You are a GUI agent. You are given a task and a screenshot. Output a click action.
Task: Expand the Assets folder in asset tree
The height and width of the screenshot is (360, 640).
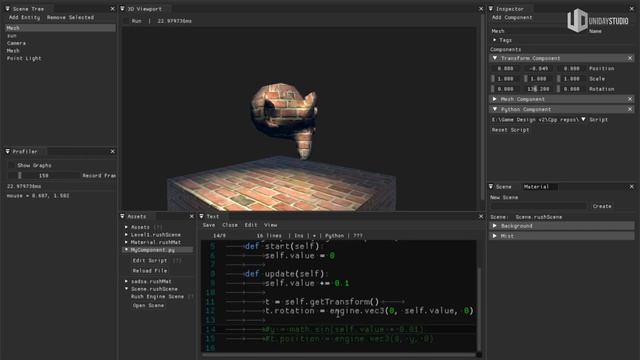click(127, 227)
